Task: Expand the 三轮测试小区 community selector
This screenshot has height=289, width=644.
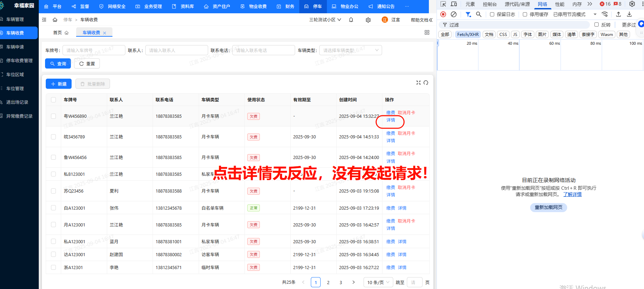Action: click(x=324, y=20)
